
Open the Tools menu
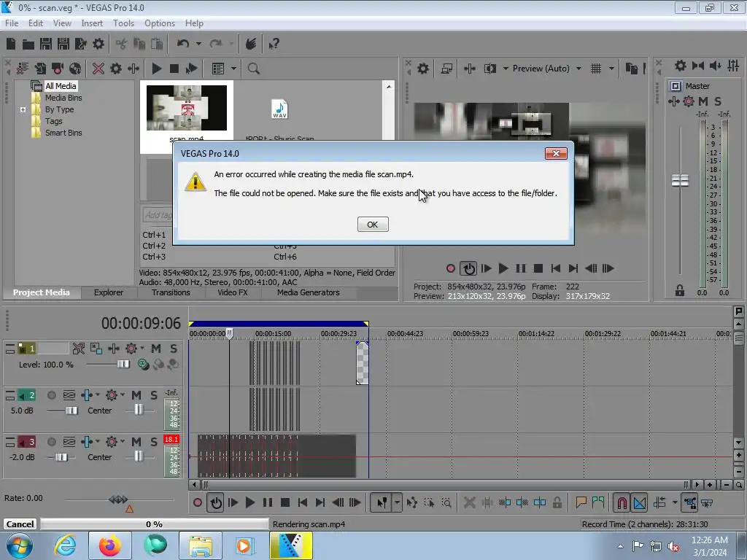pos(123,23)
